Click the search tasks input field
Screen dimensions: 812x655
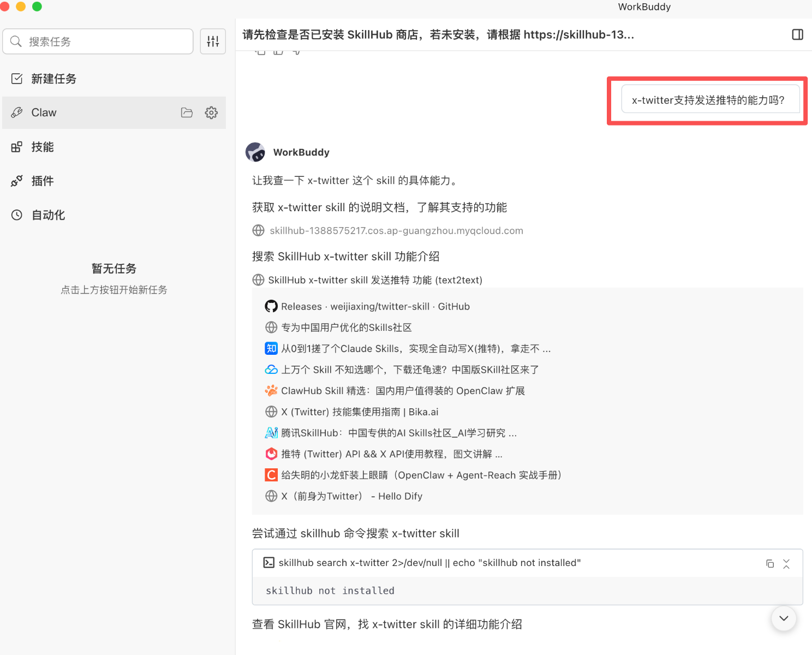(98, 41)
